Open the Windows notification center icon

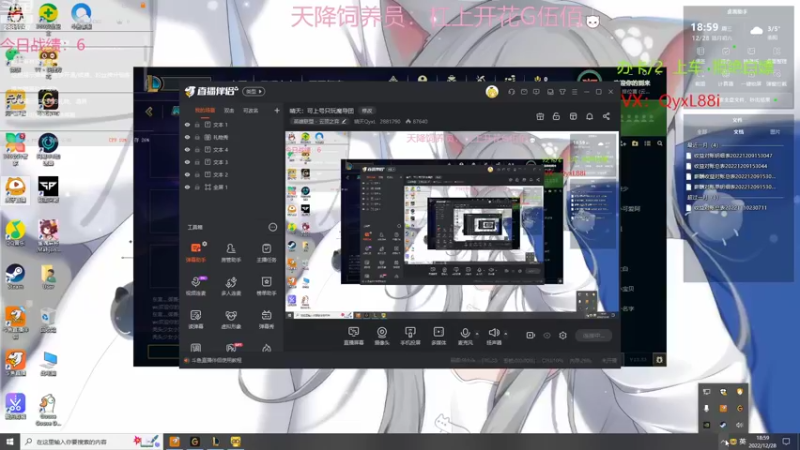[x=786, y=441]
